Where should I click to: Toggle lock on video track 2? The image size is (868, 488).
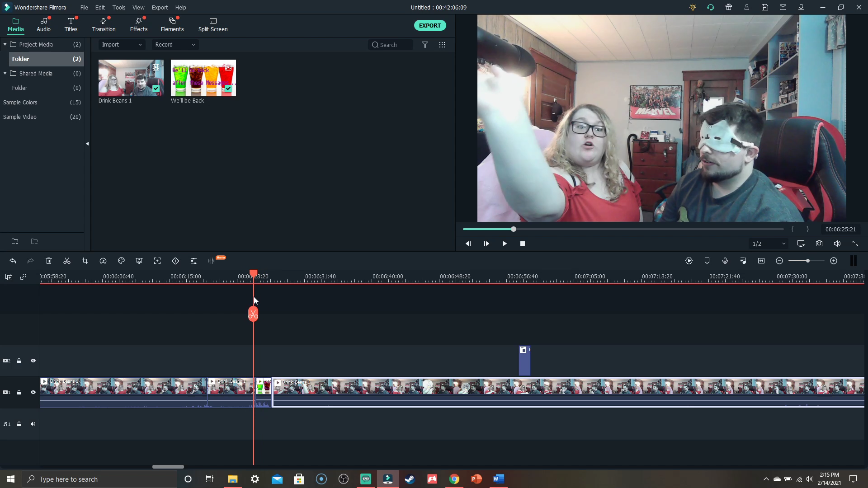click(x=19, y=361)
